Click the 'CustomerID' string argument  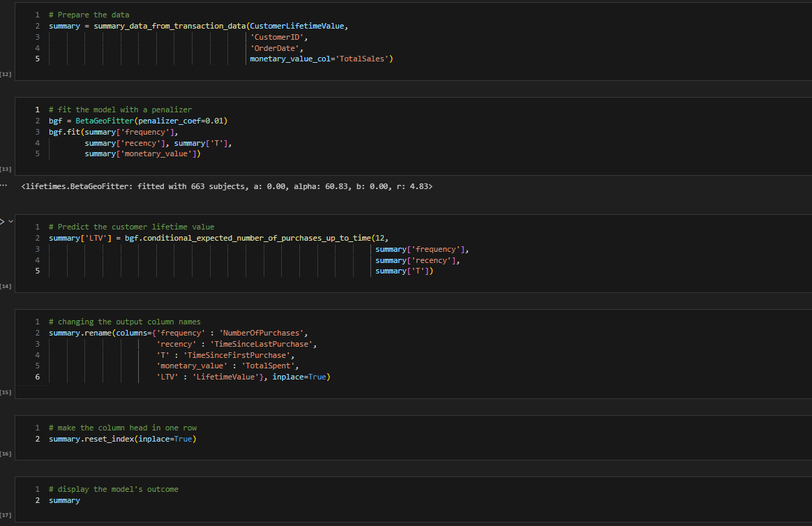pyautogui.click(x=277, y=37)
